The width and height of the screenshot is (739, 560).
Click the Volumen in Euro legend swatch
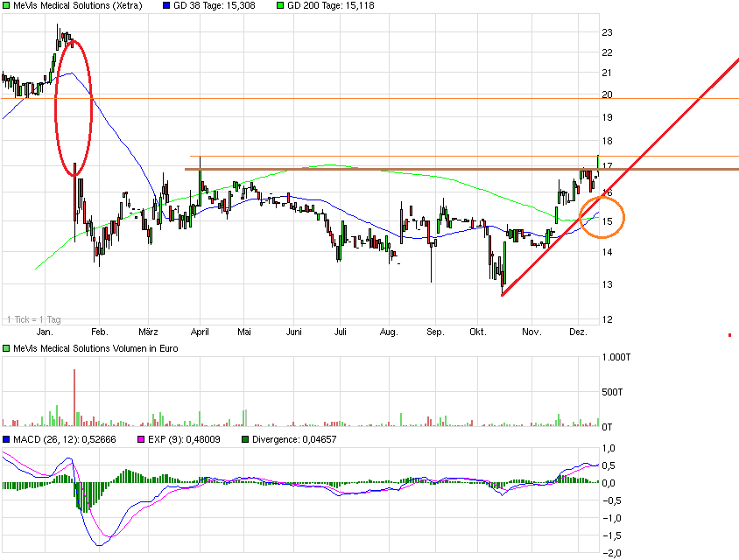tap(6, 350)
